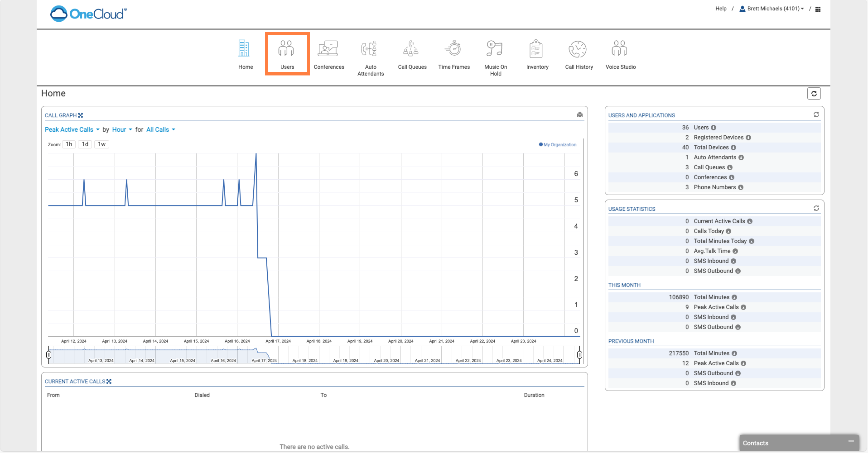Set graph zoom to 1d
868x453 pixels.
point(85,144)
